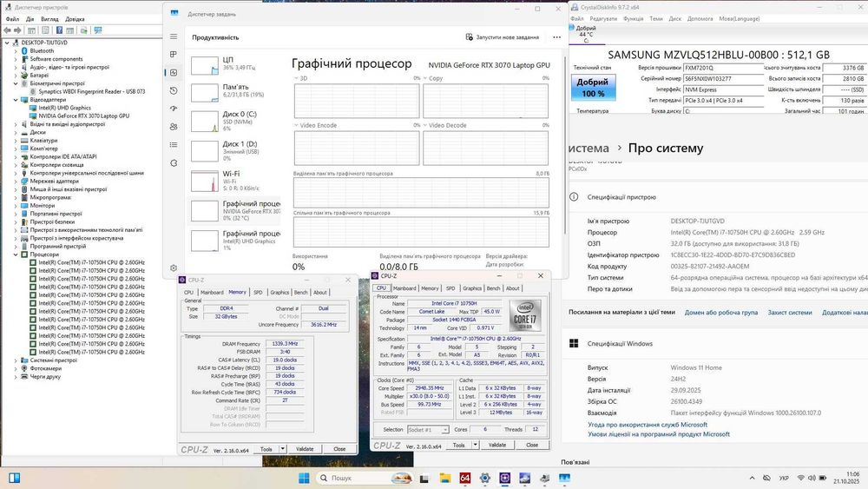
Task: Open App history icon in Task Manager
Action: [x=174, y=91]
